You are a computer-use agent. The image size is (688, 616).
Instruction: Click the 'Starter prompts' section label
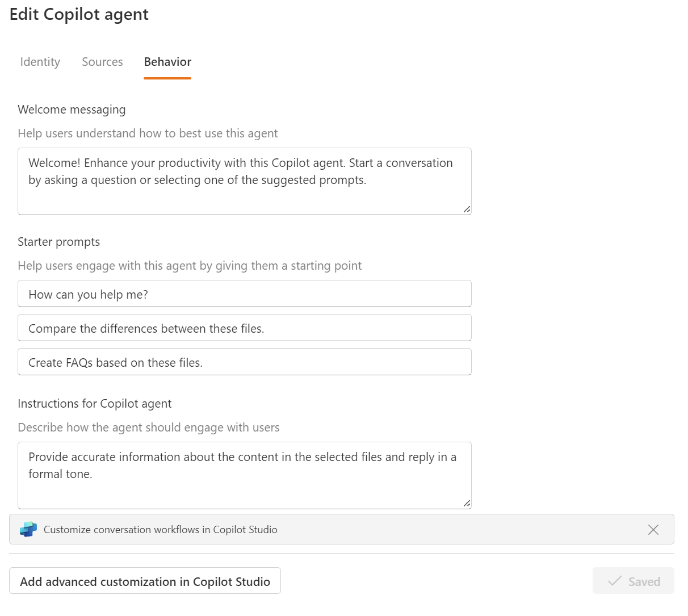pyautogui.click(x=58, y=242)
